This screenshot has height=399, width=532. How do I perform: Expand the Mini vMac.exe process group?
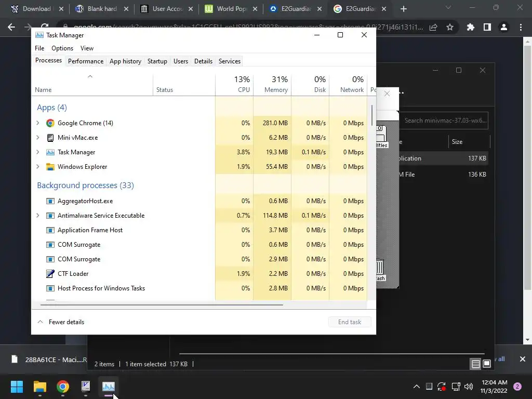click(x=38, y=138)
